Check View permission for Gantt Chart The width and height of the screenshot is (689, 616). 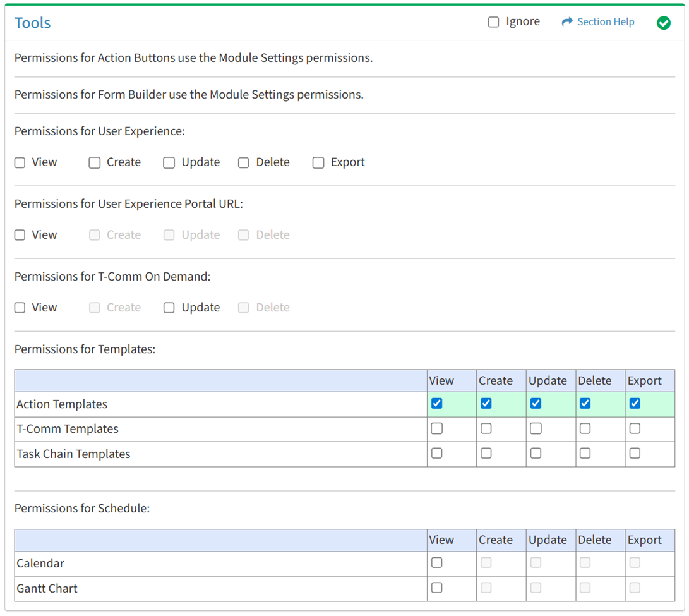[x=436, y=588]
